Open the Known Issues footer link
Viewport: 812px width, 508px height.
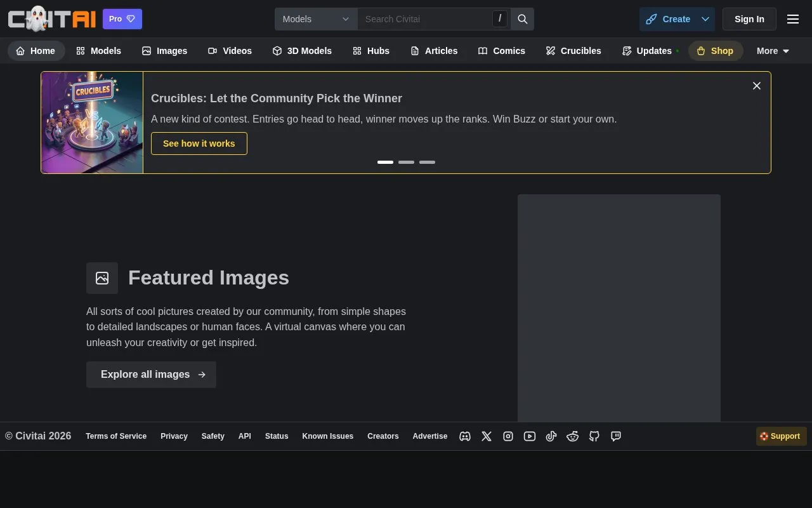(x=327, y=436)
